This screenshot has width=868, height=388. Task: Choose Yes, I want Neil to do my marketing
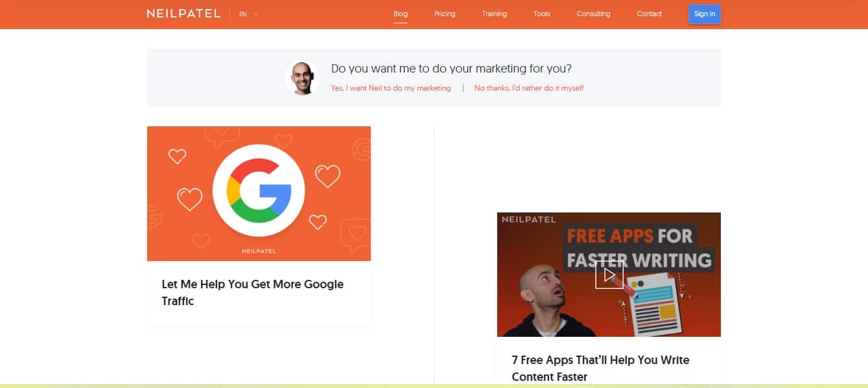click(x=391, y=88)
